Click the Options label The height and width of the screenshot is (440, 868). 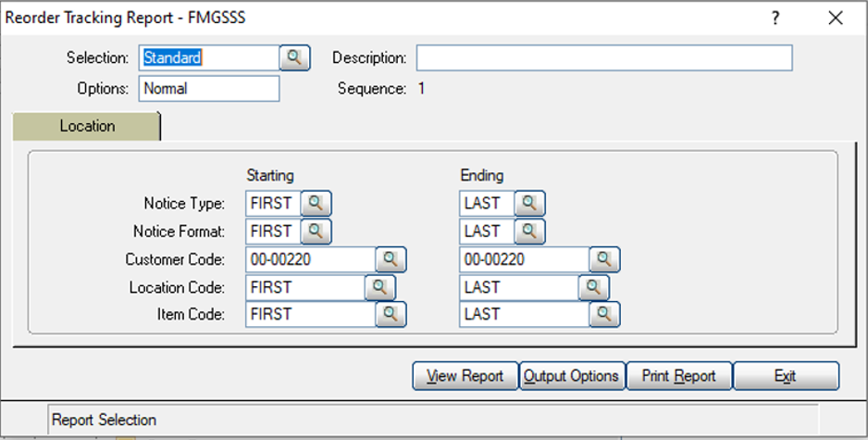tap(103, 89)
